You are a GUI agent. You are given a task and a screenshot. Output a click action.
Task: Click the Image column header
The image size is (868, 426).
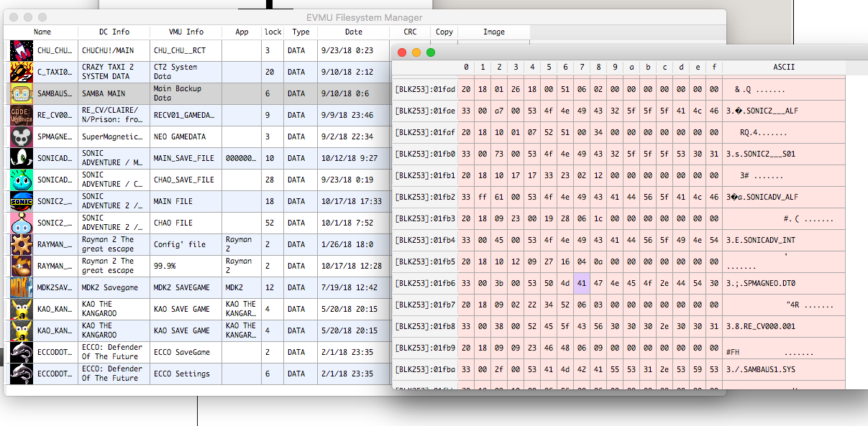494,32
